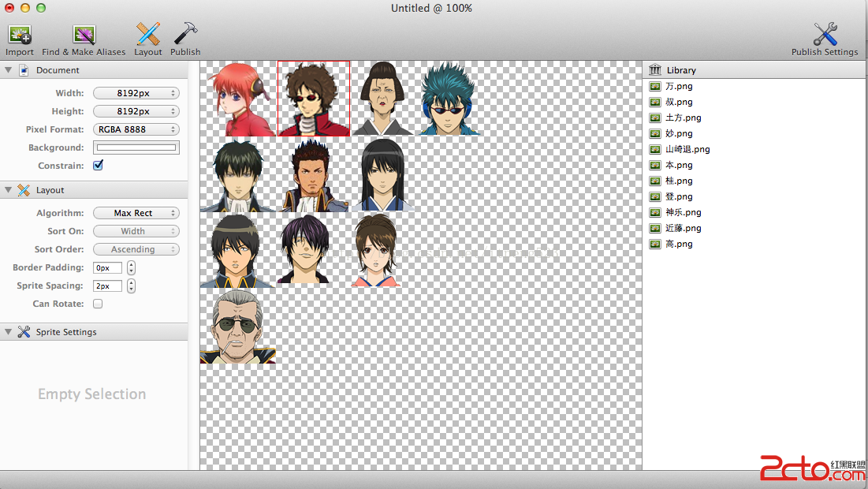Open the Algorithm Max Rect dropdown
The height and width of the screenshot is (489, 868).
click(x=136, y=213)
